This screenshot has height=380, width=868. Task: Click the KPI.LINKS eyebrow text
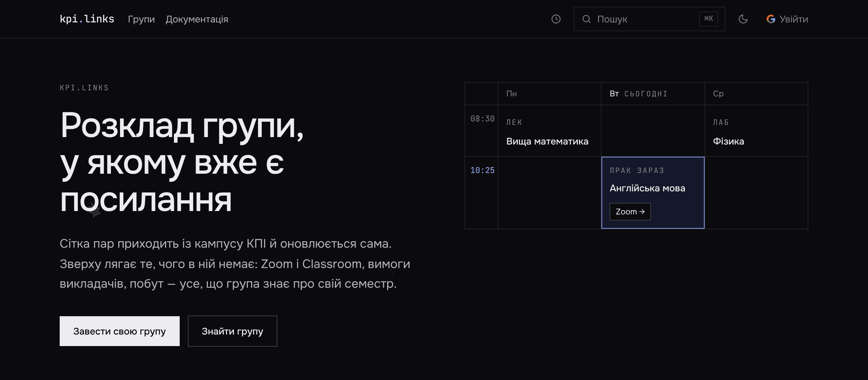(84, 88)
